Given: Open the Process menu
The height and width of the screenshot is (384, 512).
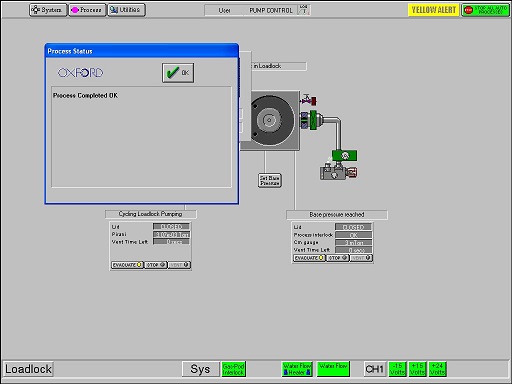Looking at the screenshot, I should [x=87, y=10].
